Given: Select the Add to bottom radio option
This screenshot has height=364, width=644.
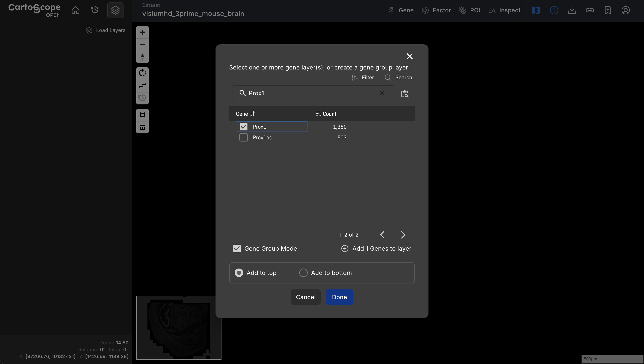Looking at the screenshot, I should point(303,273).
